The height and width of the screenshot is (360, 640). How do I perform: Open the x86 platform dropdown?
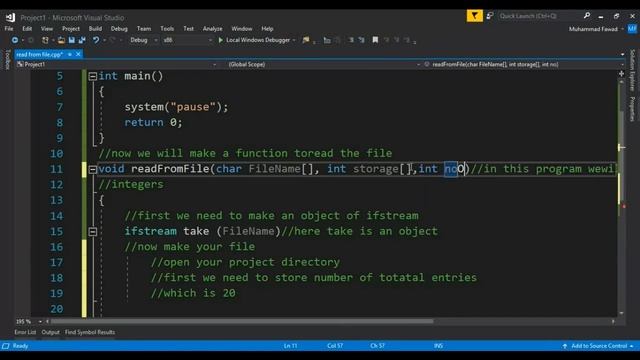pos(187,40)
